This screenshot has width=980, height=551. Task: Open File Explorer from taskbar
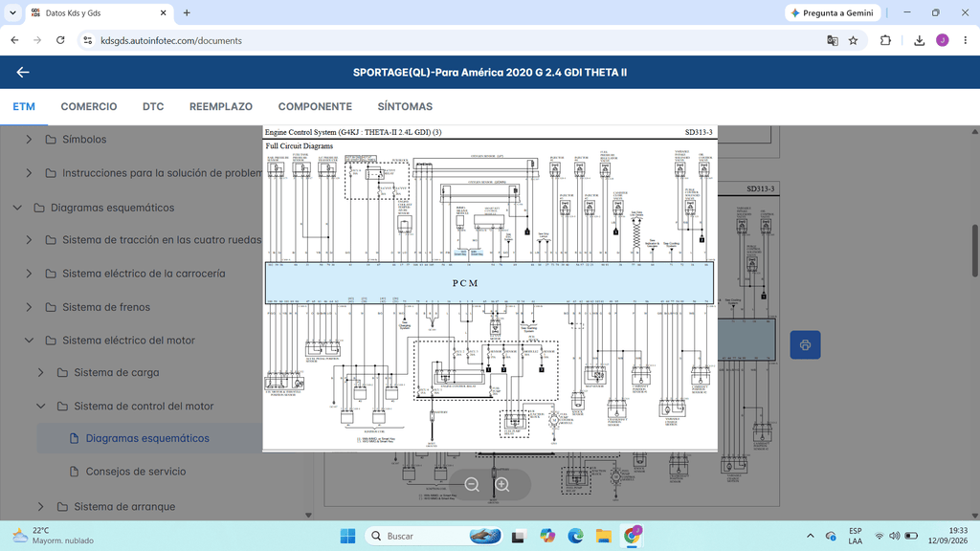(x=603, y=536)
